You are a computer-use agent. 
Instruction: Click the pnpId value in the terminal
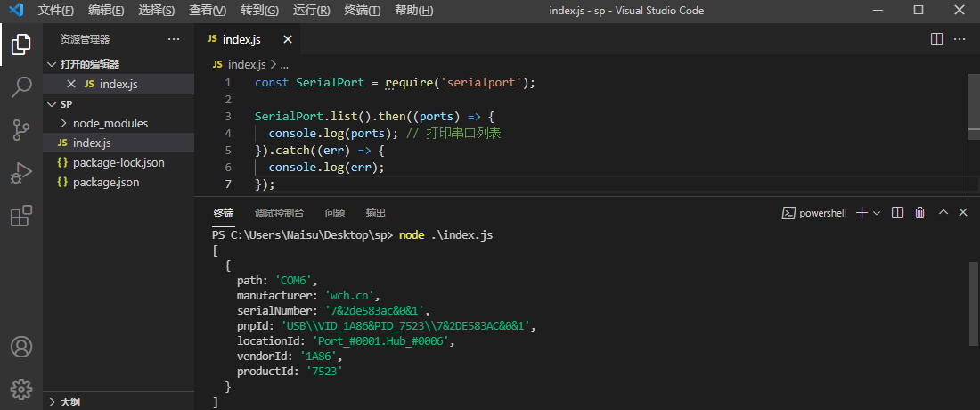pyautogui.click(x=406, y=325)
